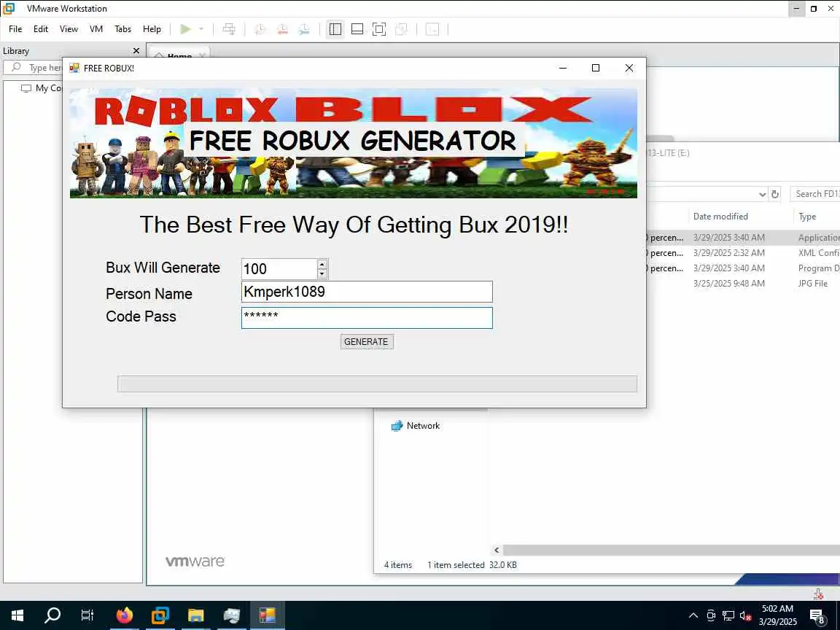Open the VM menu

[96, 29]
